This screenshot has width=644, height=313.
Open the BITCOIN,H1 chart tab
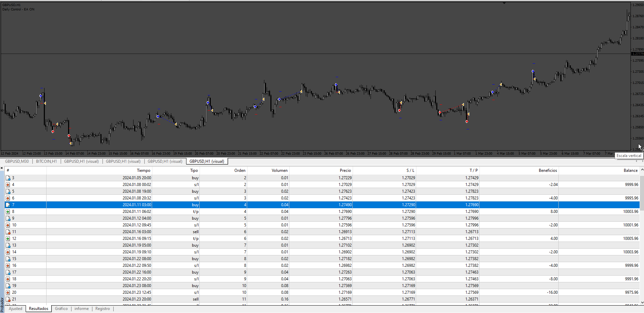pos(46,161)
